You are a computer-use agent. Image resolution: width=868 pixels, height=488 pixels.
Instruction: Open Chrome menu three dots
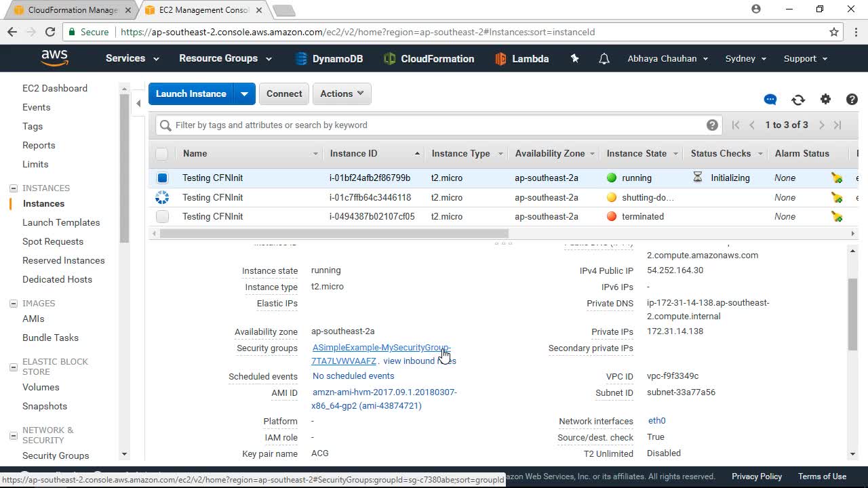pos(856,32)
